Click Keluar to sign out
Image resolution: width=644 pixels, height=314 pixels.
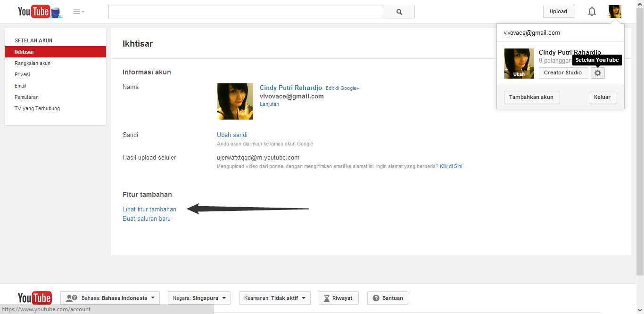point(603,97)
